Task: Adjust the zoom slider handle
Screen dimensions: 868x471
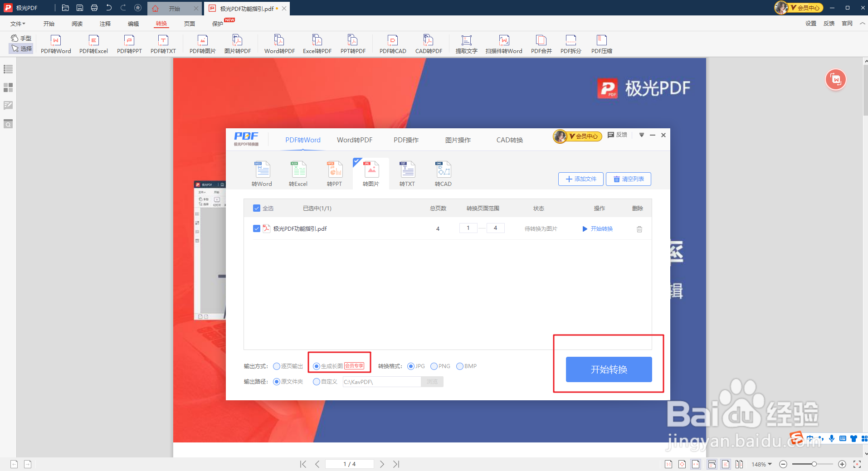Action: (814, 464)
